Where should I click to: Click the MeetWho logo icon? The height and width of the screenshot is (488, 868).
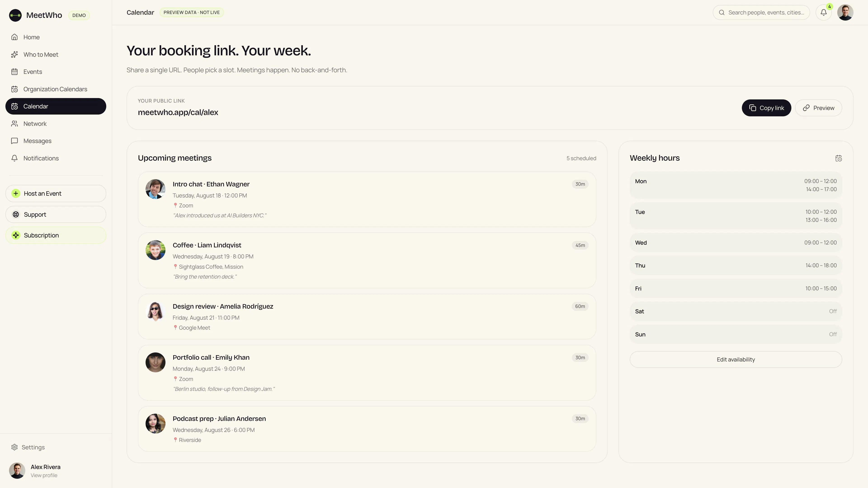[15, 15]
